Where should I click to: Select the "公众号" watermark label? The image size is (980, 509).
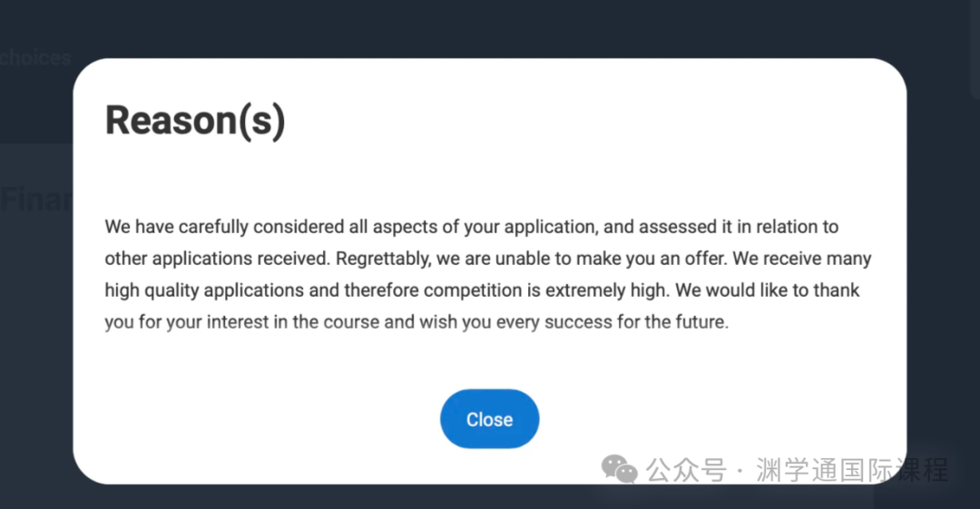coord(686,470)
